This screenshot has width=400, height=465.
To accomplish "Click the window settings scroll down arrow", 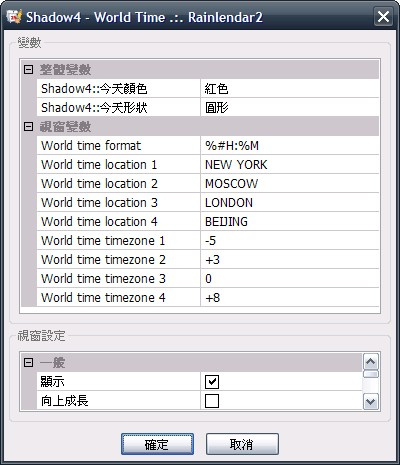I will [x=371, y=401].
